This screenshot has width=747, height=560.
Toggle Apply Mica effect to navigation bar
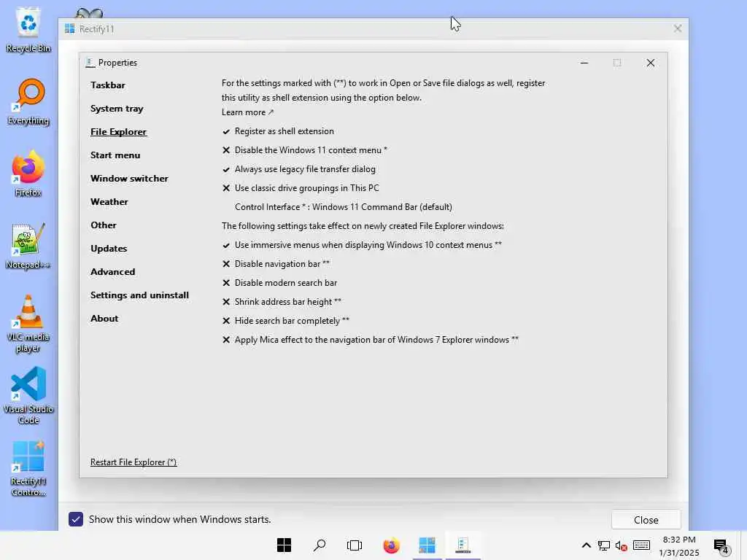click(x=370, y=340)
